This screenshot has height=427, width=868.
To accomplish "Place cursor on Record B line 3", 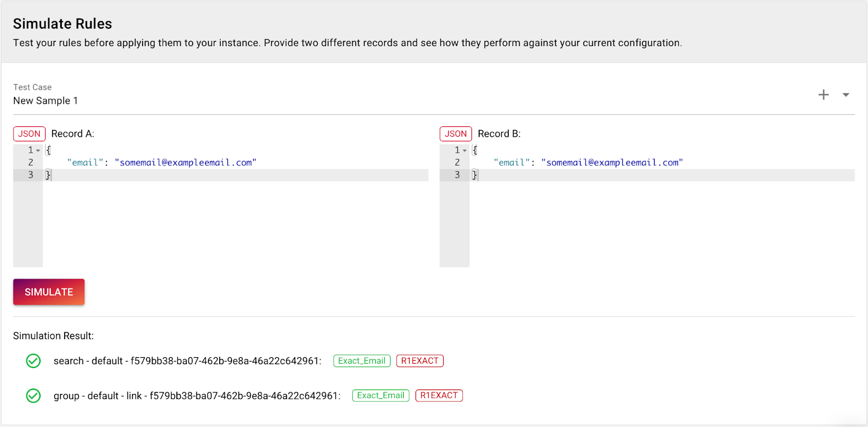I will 662,175.
